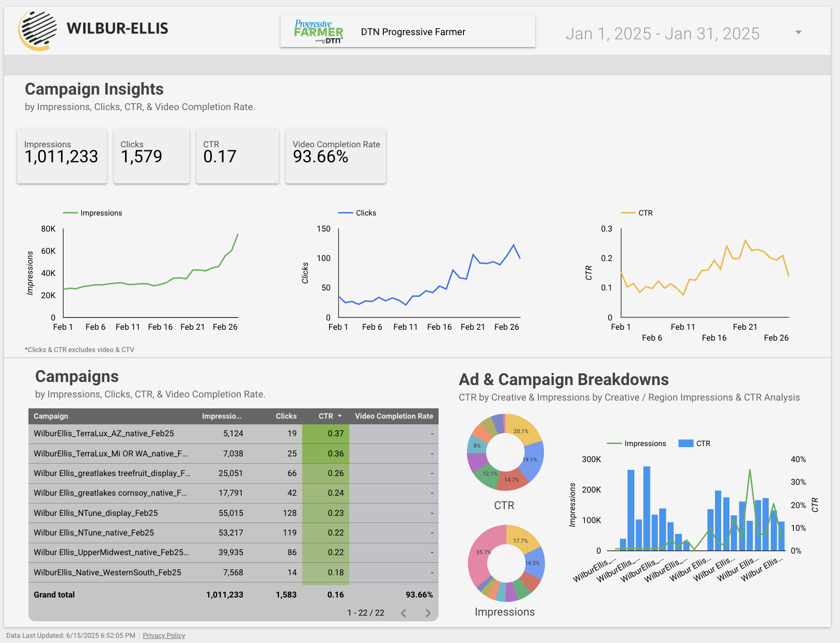
Task: Select the greatlakes cornsoy_native campaign row
Action: point(234,493)
